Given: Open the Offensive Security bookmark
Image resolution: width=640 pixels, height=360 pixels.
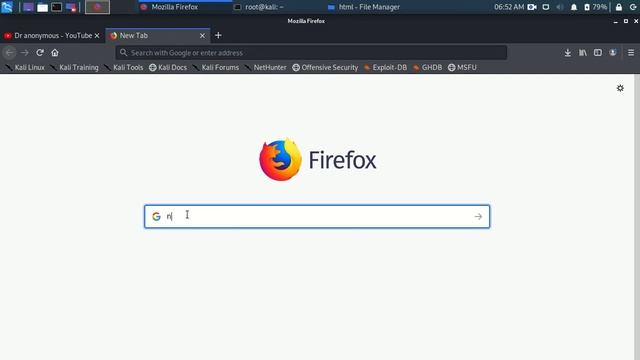Looking at the screenshot, I should tap(325, 67).
